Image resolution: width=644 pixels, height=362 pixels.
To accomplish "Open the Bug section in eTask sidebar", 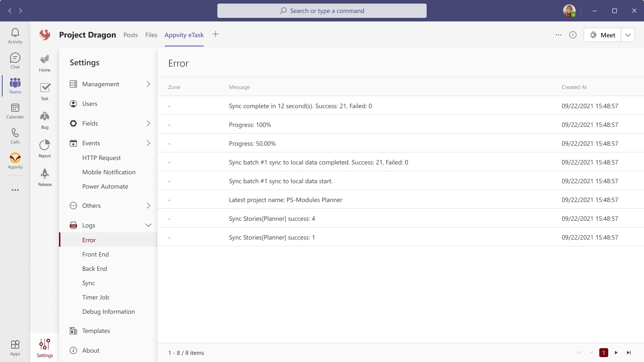I will (45, 120).
